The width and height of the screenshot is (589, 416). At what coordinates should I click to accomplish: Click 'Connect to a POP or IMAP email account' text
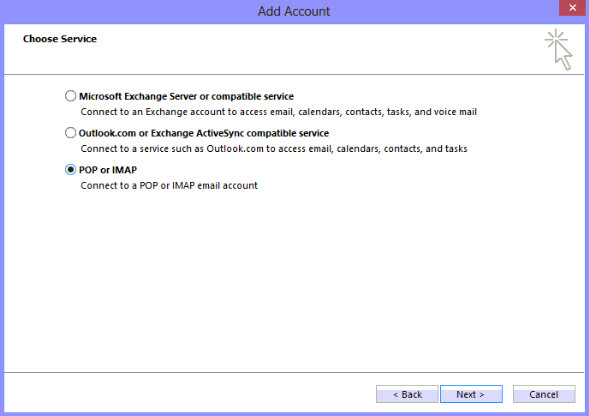169,185
